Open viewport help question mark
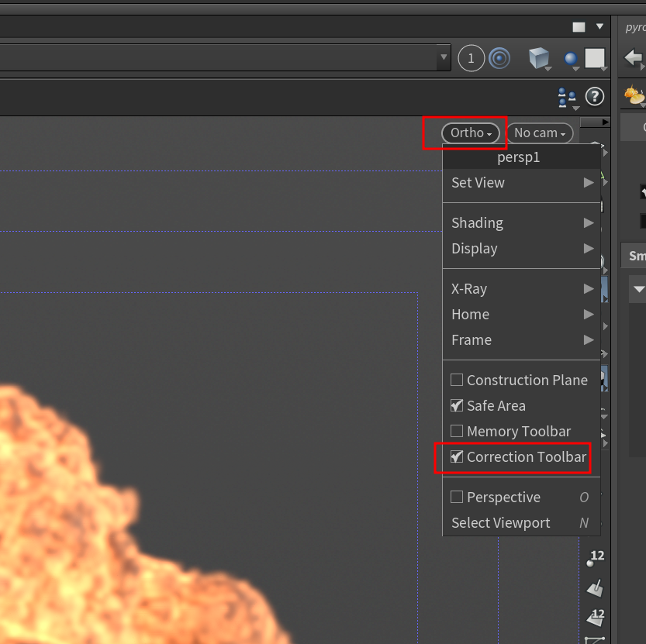Image resolution: width=646 pixels, height=644 pixels. [x=595, y=97]
